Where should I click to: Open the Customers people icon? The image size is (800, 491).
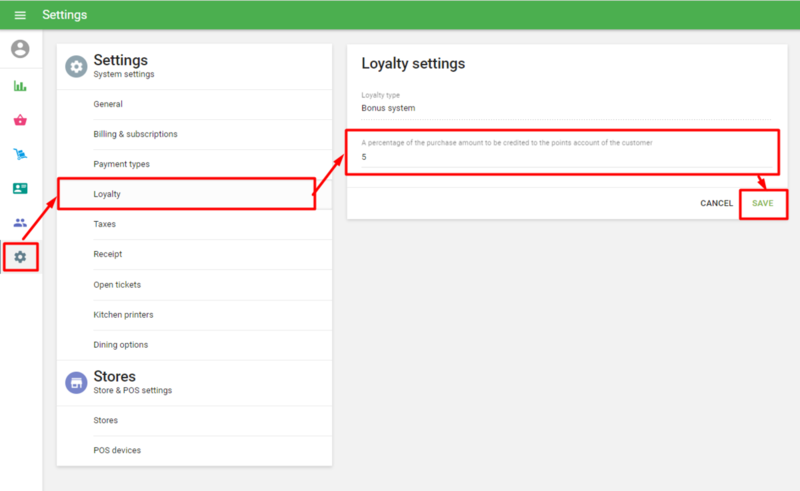[20, 222]
